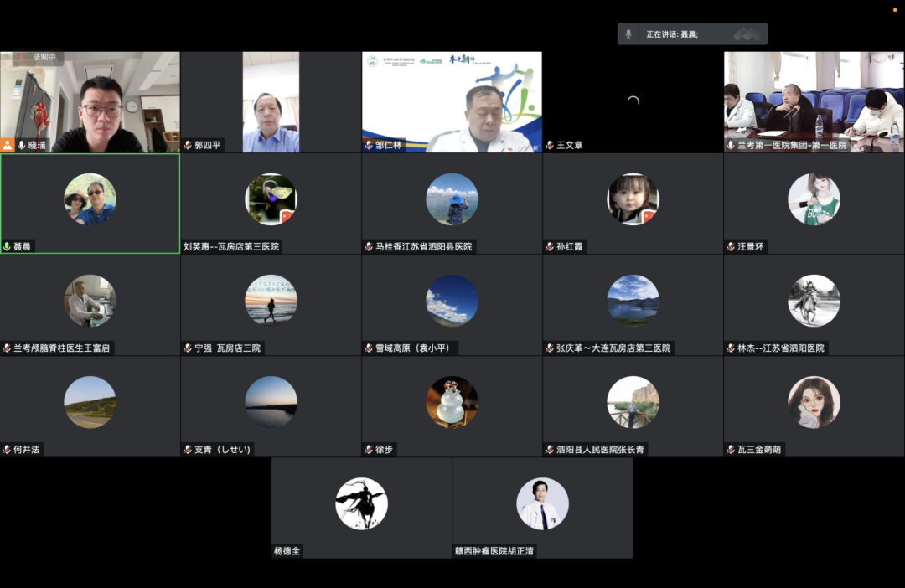The image size is (905, 588).
Task: Click the orange host icon beside 晓瑞
Action: coord(8,145)
